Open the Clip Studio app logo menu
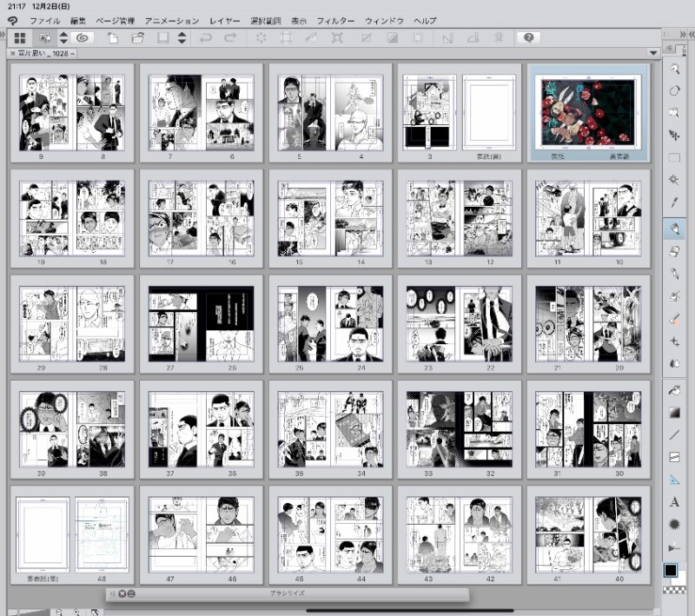Image resolution: width=695 pixels, height=616 pixels. click(13, 21)
